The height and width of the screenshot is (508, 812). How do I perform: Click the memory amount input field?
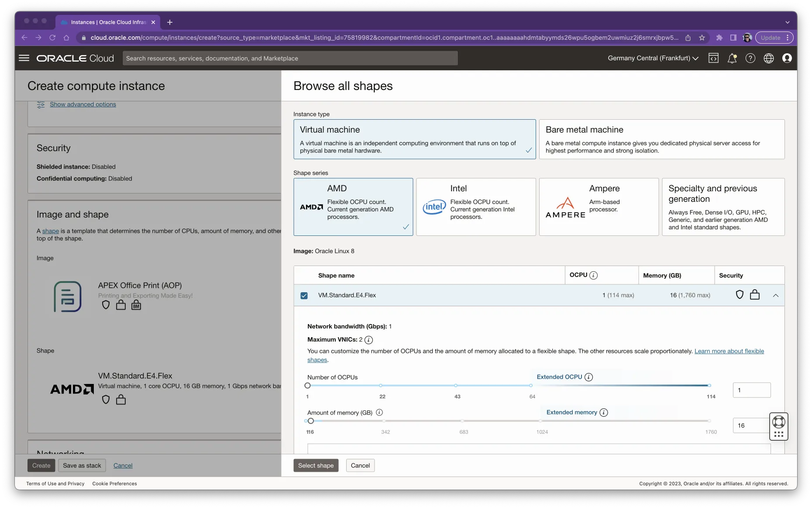(x=751, y=425)
